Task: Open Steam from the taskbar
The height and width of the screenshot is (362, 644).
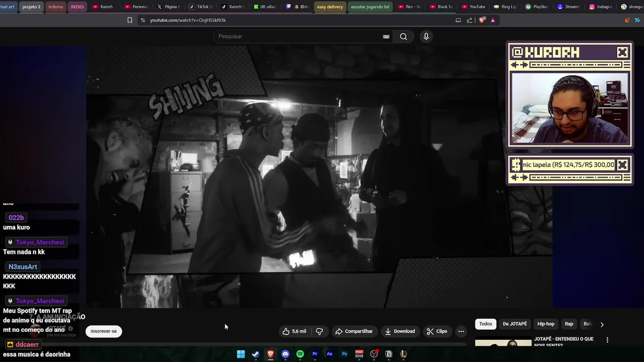Action: click(256, 354)
